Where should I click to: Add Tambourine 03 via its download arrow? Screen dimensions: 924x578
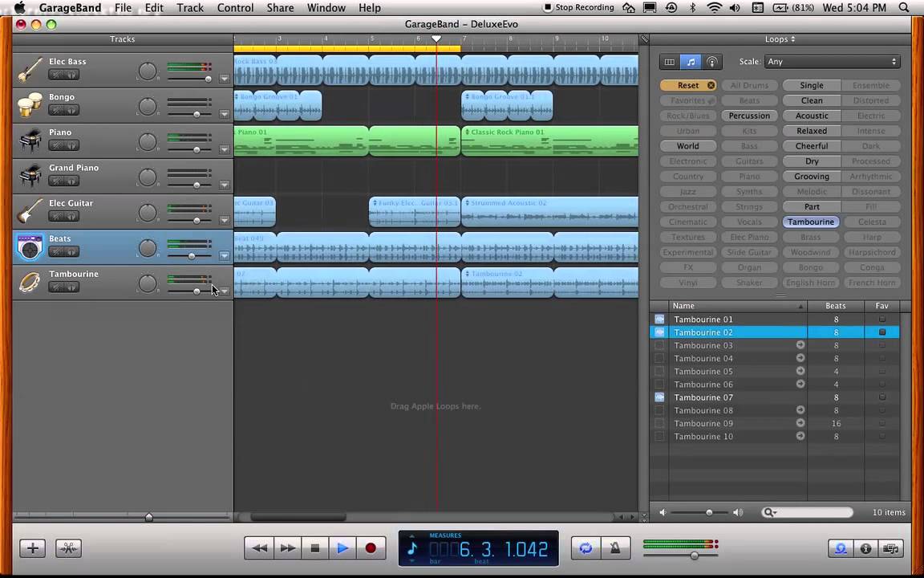tap(800, 345)
